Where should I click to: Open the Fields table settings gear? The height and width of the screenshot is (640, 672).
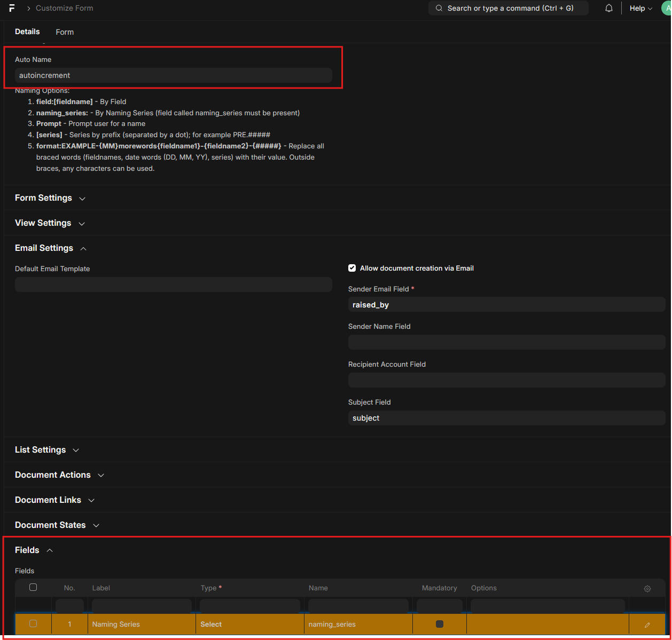(647, 588)
